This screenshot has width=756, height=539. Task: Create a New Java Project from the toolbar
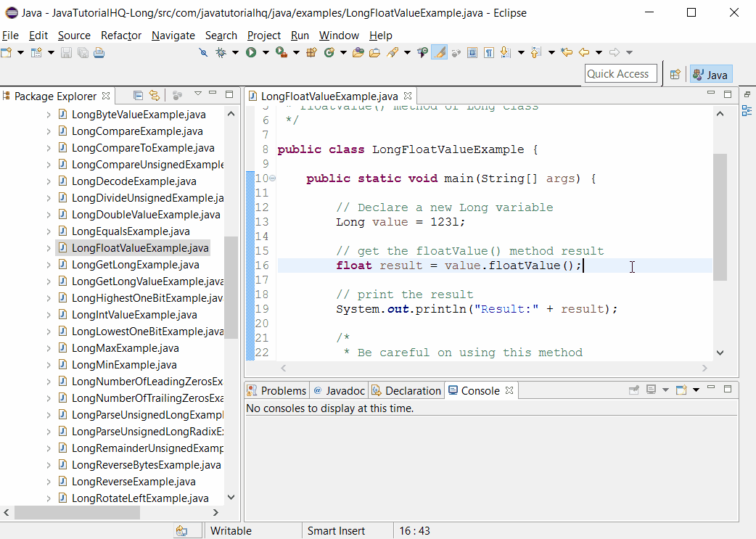[311, 52]
